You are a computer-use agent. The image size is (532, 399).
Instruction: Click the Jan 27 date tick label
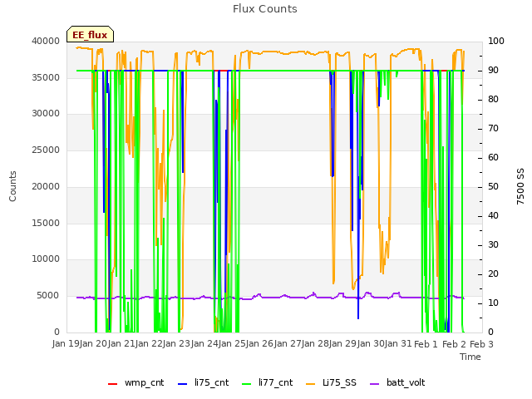point(288,344)
